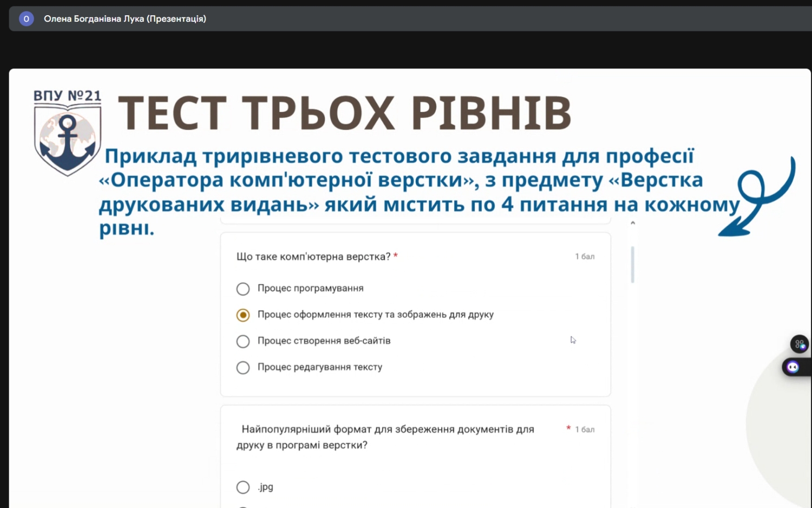812x508 pixels.
Task: Click the blue subtitle starting 'Приклад трирівневого тестового завдання'
Action: tap(420, 192)
